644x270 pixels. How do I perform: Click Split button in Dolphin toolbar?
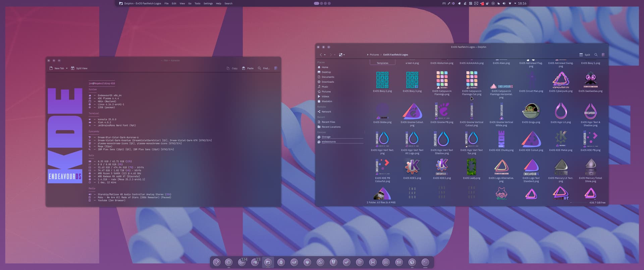coord(585,55)
